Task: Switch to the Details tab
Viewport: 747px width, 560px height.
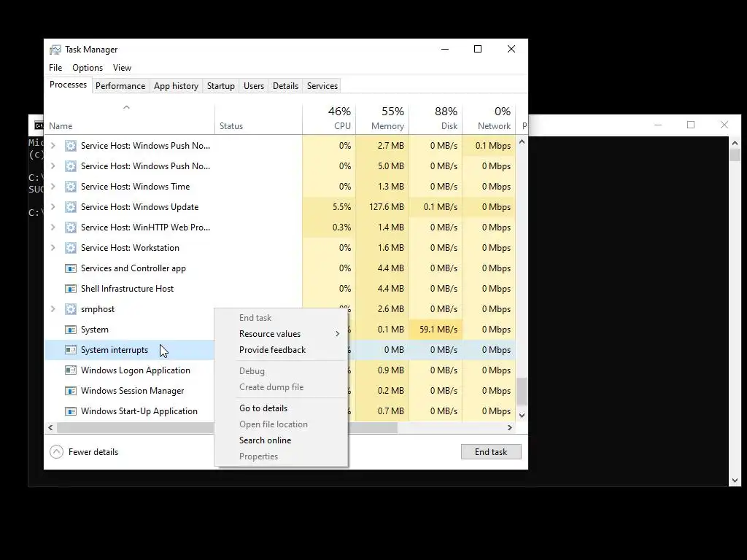Action: [x=285, y=86]
